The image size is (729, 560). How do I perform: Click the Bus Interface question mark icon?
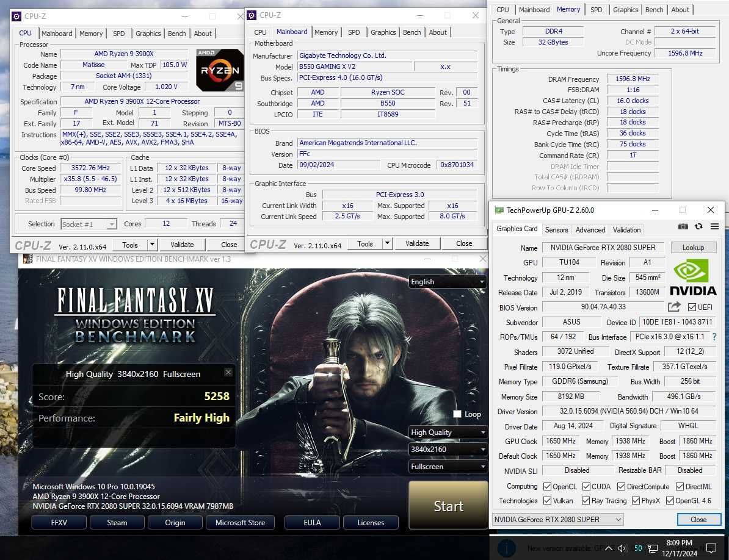(714, 337)
